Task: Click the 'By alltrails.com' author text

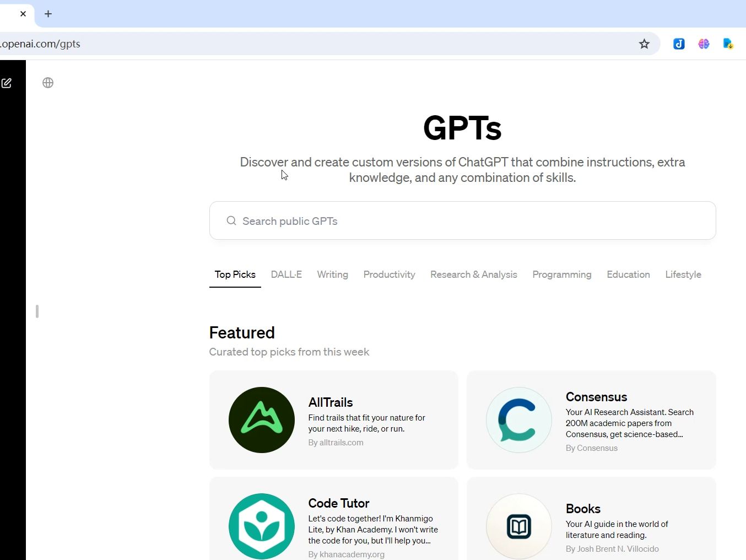Action: coord(336,443)
